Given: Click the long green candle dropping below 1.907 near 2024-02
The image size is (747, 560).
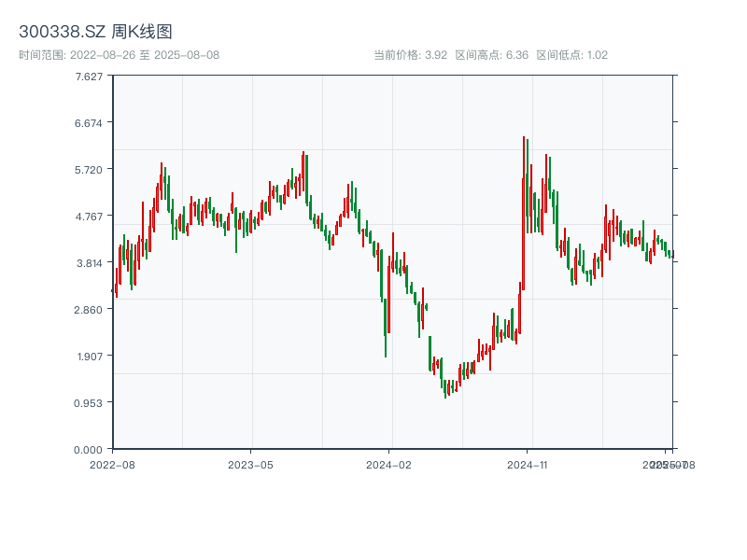Looking at the screenshot, I should (x=386, y=329).
